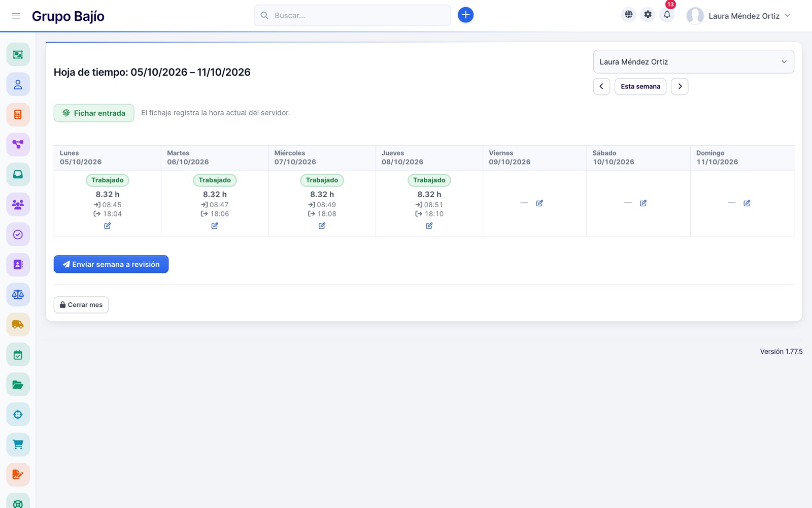Open the user account menu in header
Image resolution: width=812 pixels, height=508 pixels.
[x=739, y=16]
